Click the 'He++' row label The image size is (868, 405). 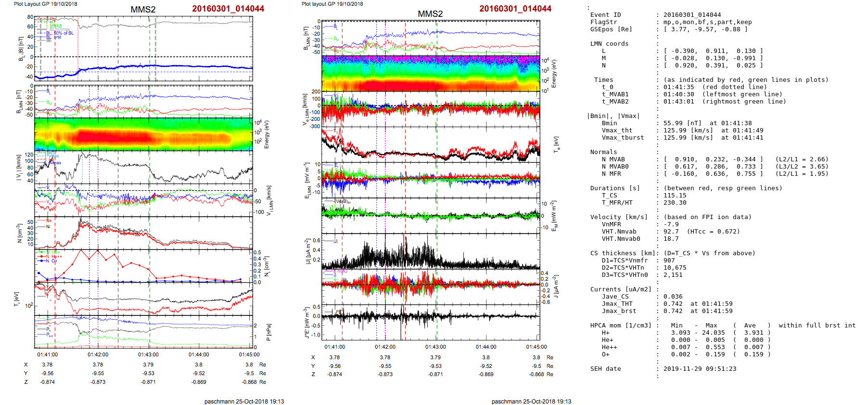click(609, 347)
